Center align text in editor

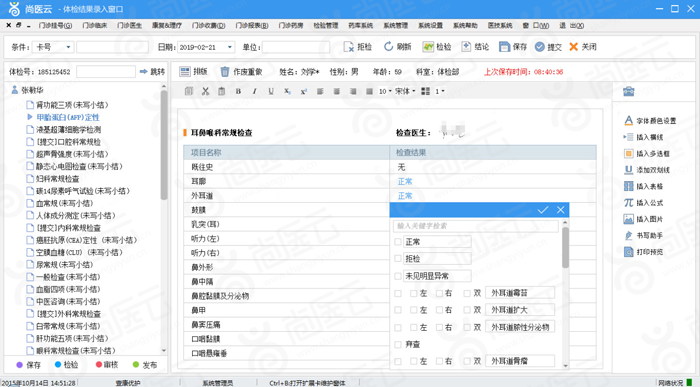tap(337, 91)
